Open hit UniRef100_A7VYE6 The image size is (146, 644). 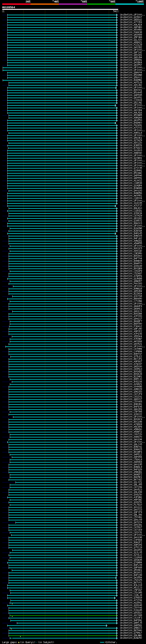[131, 22]
